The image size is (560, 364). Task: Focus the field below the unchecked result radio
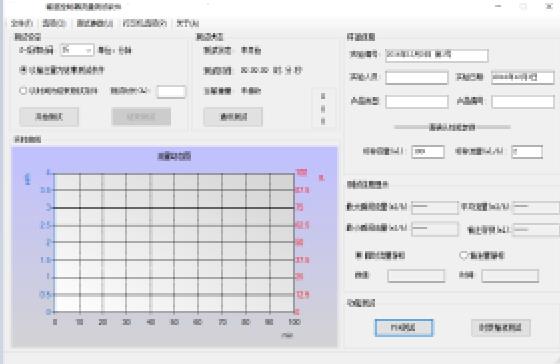[x=510, y=276]
